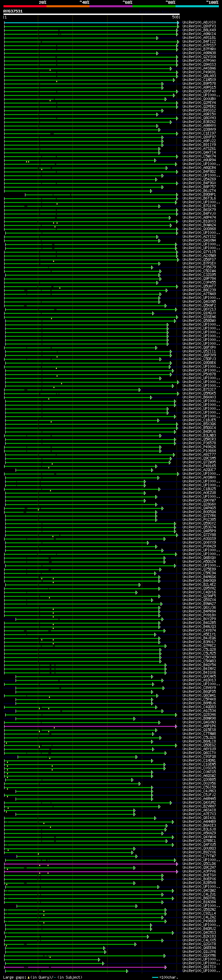The image size is (222, 980).
Task: Click the purple ~60% identity legend segment
Action: tap(111, 6)
